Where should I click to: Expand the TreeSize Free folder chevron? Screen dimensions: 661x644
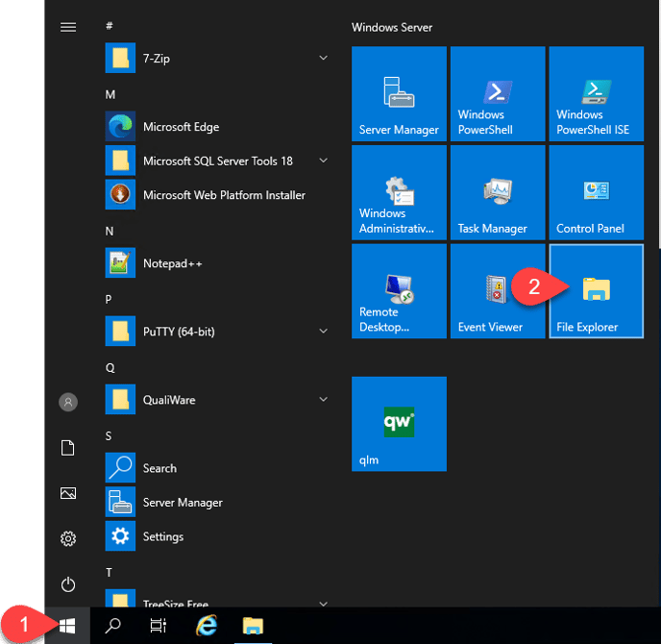(324, 604)
